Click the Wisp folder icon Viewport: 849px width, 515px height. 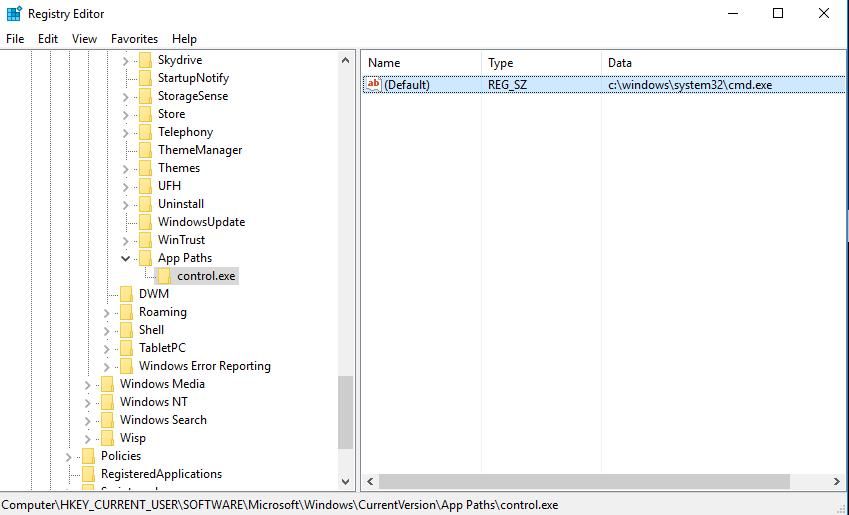click(x=107, y=438)
